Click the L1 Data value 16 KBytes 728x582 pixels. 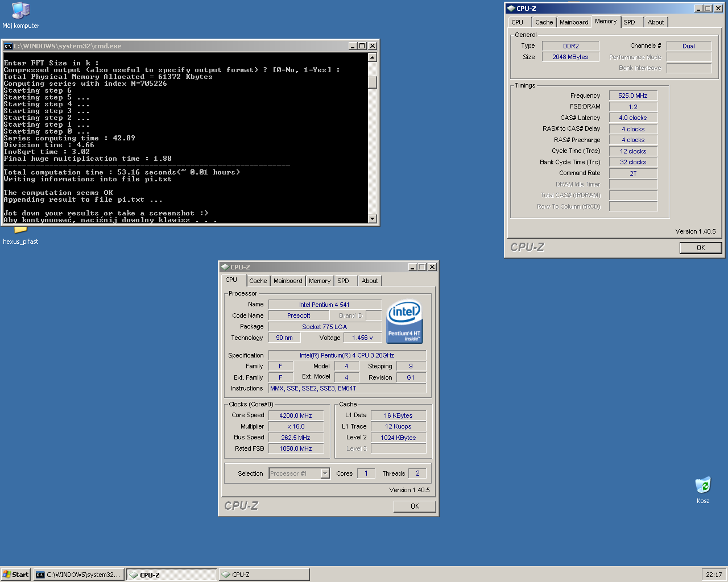click(398, 415)
